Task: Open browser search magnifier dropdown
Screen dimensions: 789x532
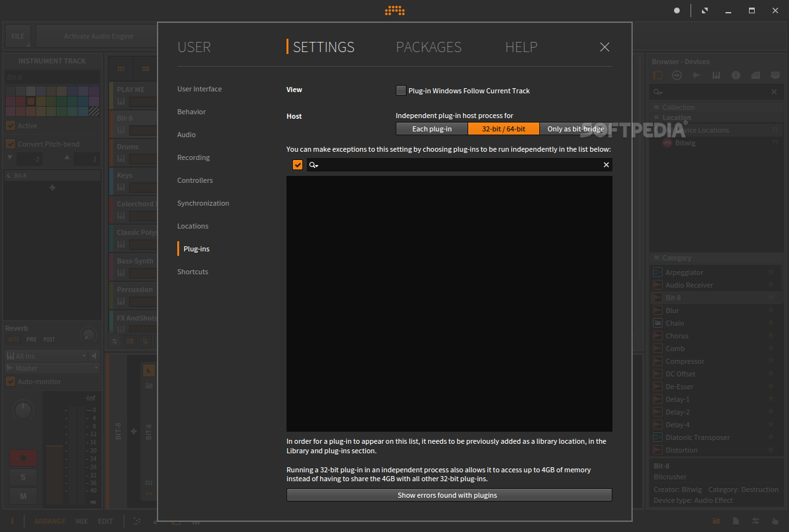Action: click(x=659, y=92)
